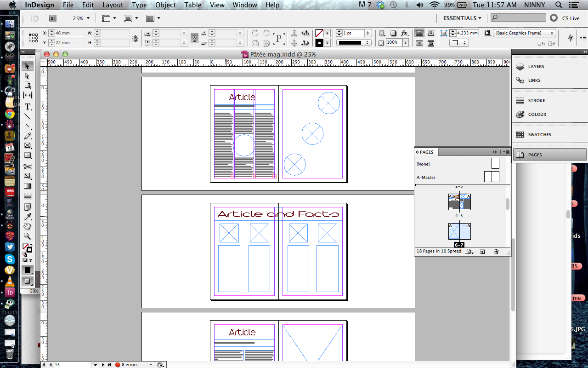The image size is (588, 368).
Task: Toggle wrap around object shape button
Action: 419,43
